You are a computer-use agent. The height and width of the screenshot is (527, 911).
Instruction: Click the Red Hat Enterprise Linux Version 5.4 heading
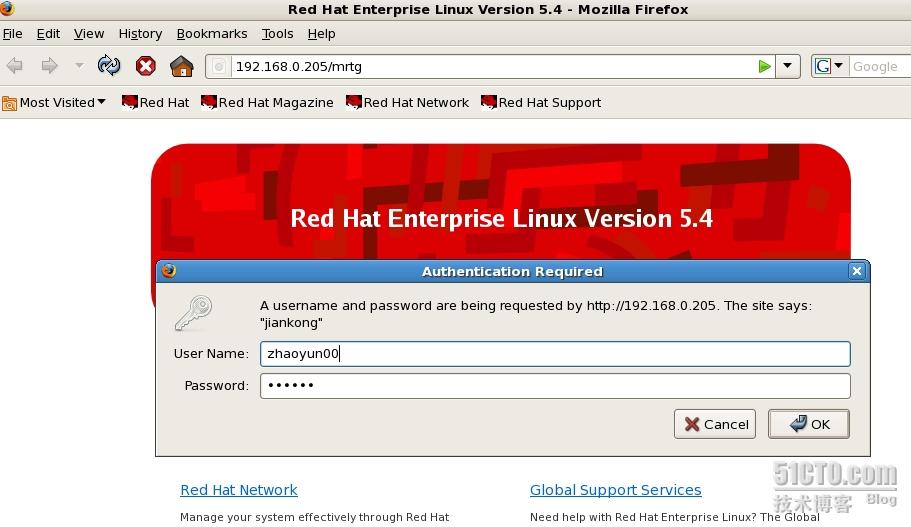pos(501,218)
